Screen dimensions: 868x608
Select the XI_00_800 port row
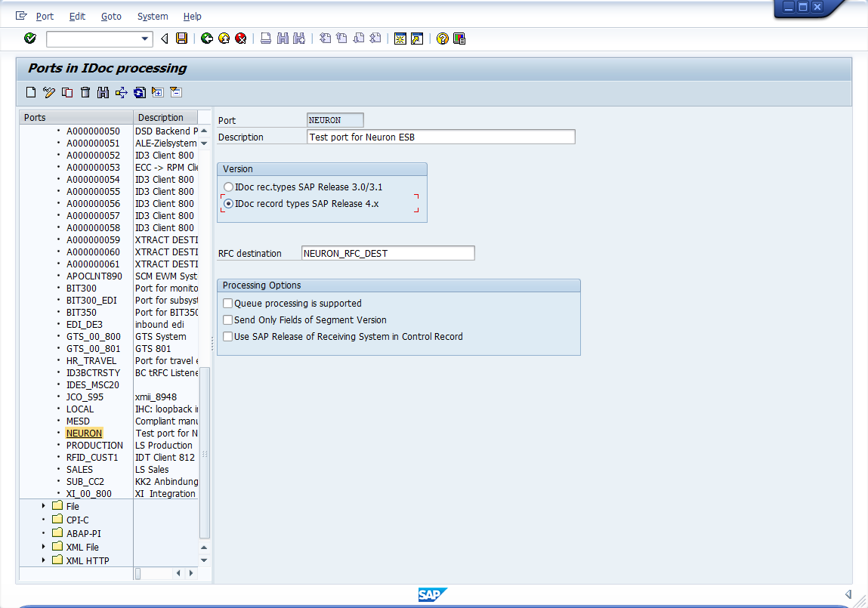point(89,493)
